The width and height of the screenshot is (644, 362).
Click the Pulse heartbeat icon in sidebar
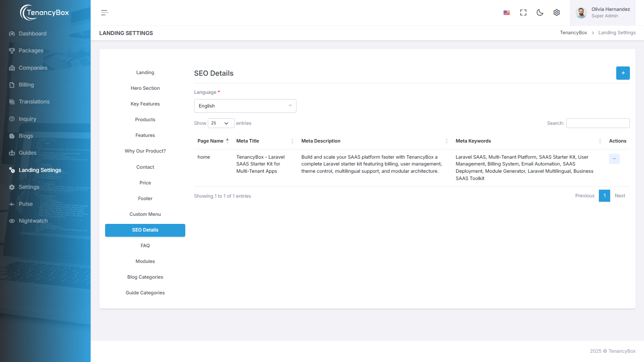(x=12, y=204)
